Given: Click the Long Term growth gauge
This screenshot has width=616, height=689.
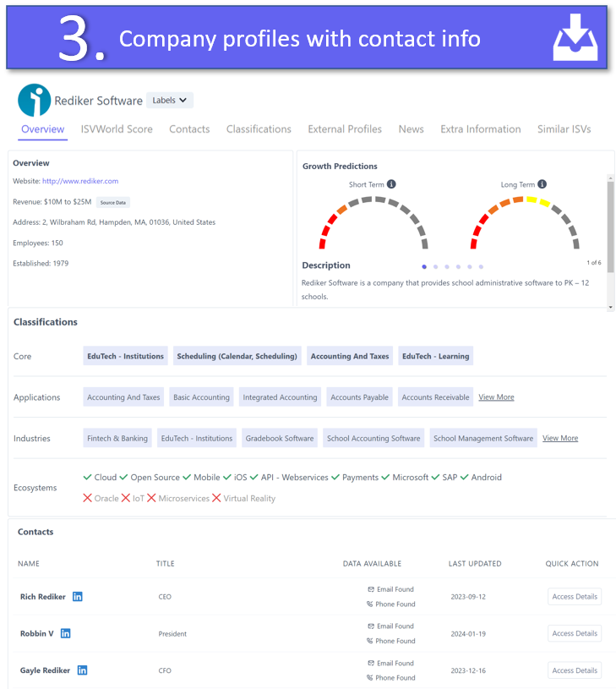Looking at the screenshot, I should pyautogui.click(x=525, y=223).
